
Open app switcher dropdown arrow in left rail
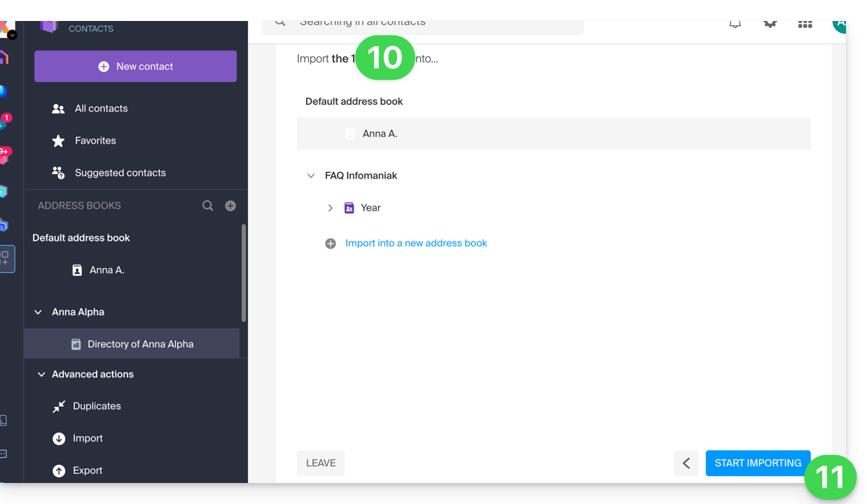pyautogui.click(x=12, y=34)
